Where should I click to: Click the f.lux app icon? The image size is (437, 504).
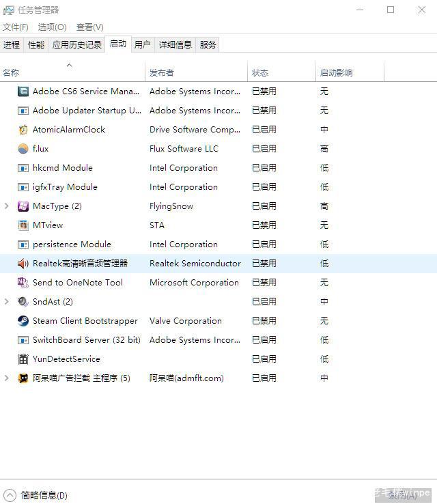coord(23,149)
